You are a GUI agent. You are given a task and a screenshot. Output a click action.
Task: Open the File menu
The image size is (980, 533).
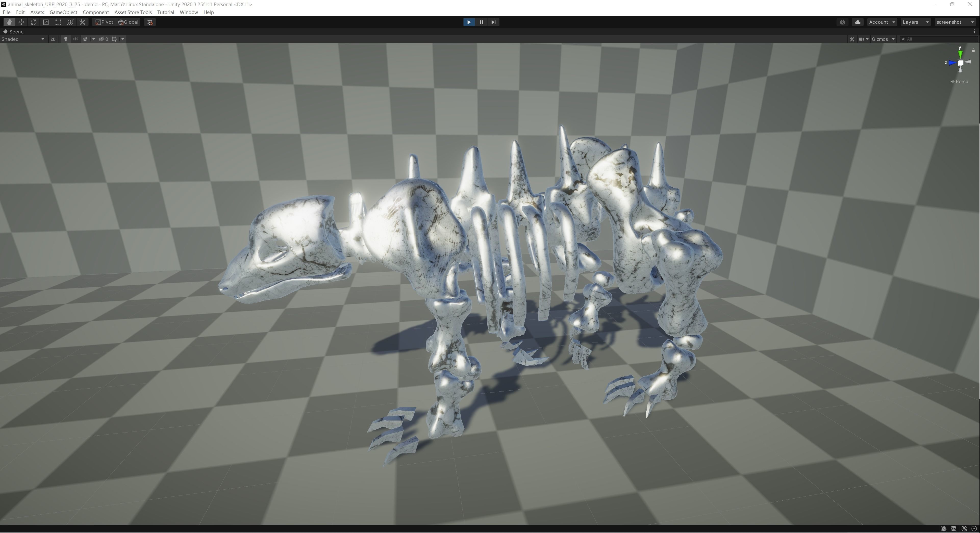coord(6,12)
